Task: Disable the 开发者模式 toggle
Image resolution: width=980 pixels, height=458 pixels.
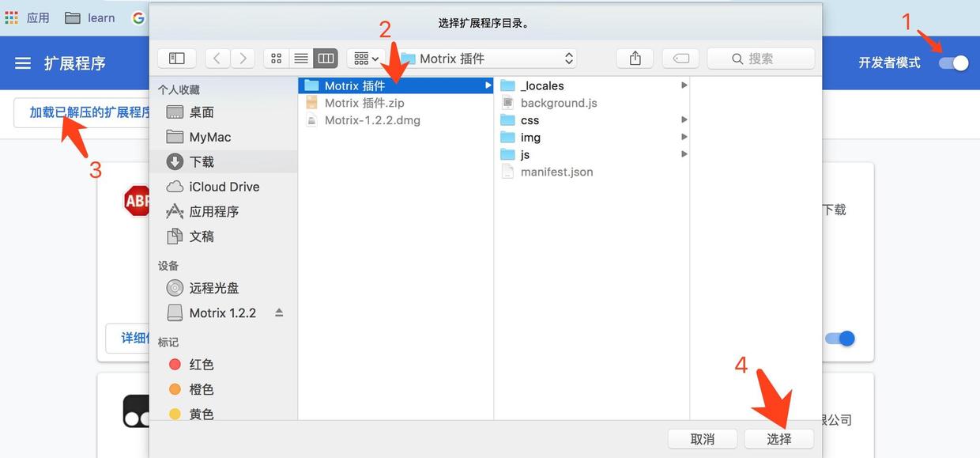Action: 954,62
